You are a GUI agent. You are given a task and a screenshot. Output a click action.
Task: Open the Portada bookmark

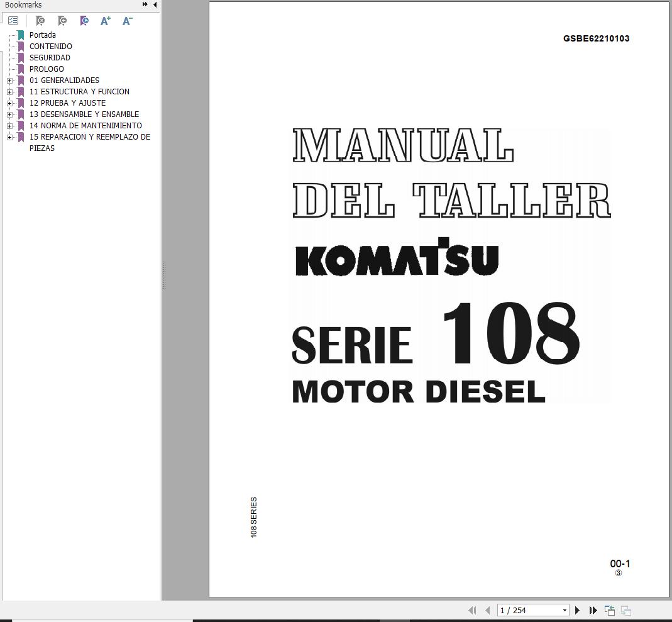tap(42, 35)
